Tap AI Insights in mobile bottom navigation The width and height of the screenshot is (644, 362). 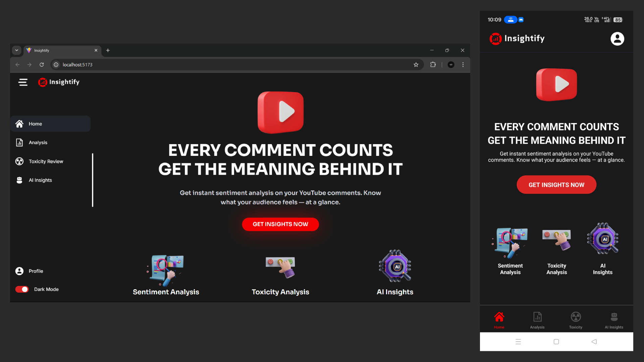(614, 320)
